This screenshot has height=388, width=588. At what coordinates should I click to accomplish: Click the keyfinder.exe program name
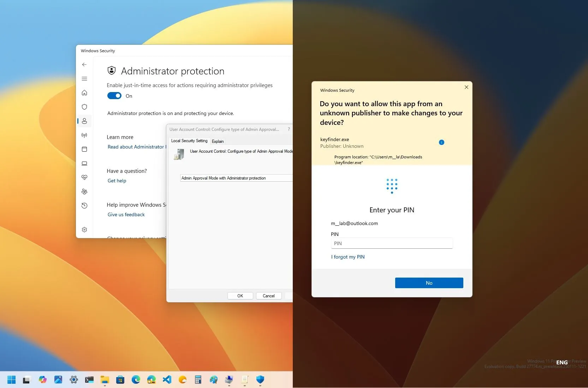pyautogui.click(x=334, y=139)
